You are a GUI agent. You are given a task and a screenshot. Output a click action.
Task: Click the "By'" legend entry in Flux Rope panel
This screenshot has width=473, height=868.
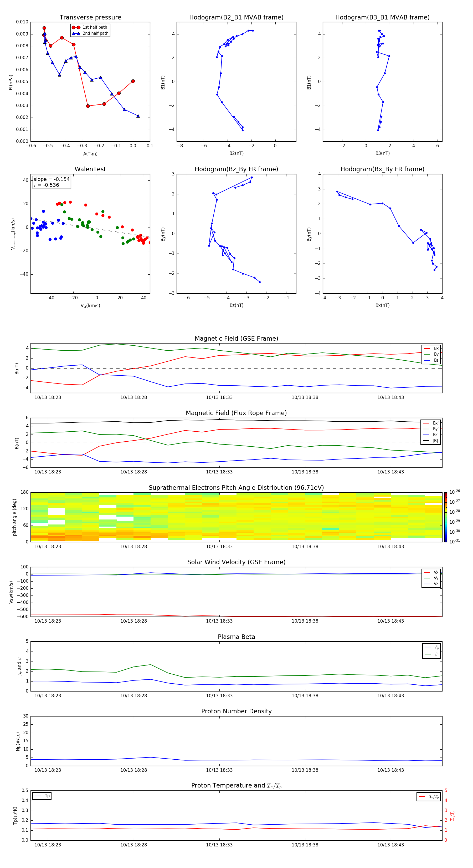431,429
